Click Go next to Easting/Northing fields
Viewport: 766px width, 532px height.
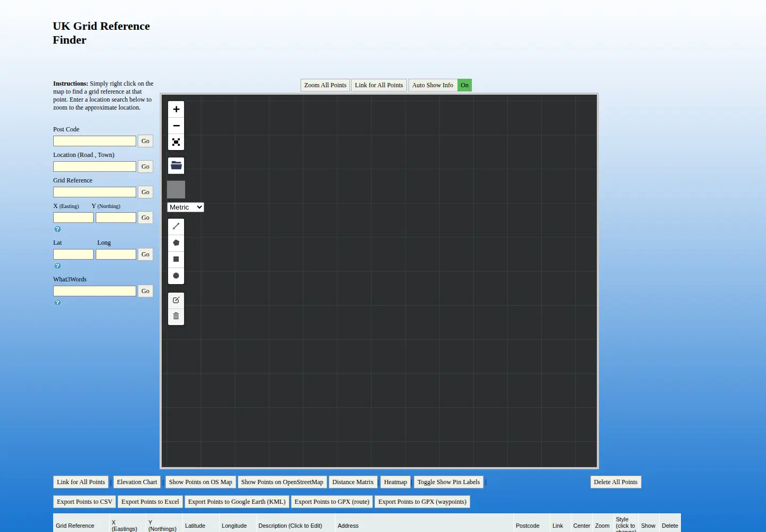pyautogui.click(x=145, y=218)
